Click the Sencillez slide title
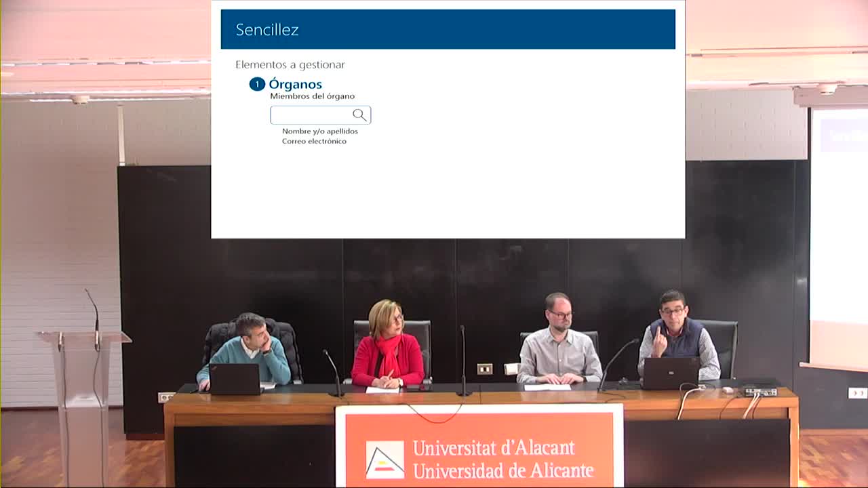Image resolution: width=868 pixels, height=488 pixels. click(267, 30)
